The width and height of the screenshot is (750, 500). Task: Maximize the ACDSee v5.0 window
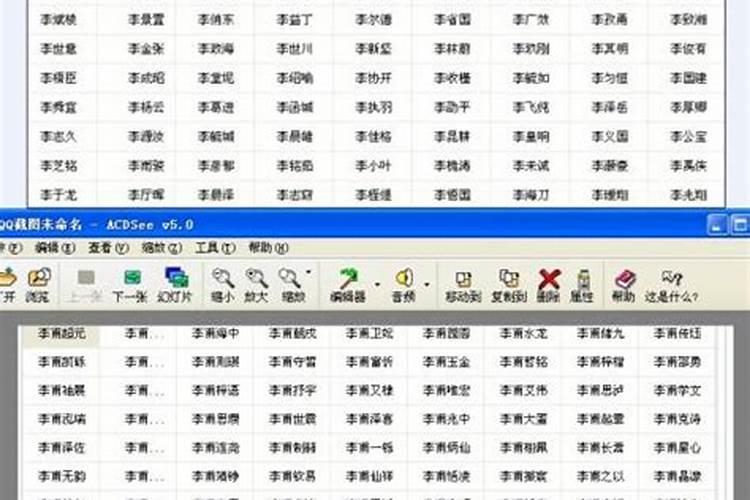(740, 225)
